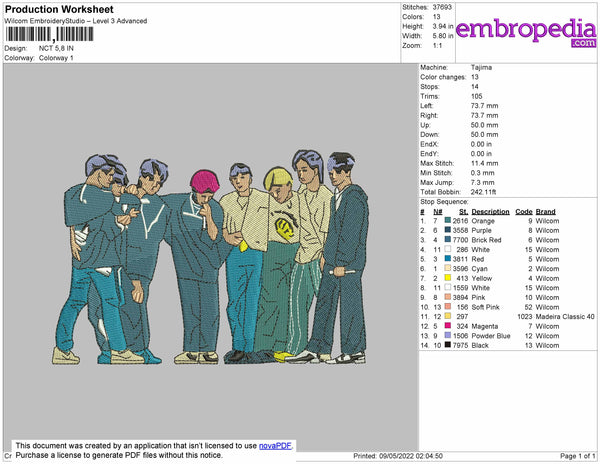Screen dimensions: 600x464
Task: Select the "Colorway 1" value
Action: pos(56,58)
